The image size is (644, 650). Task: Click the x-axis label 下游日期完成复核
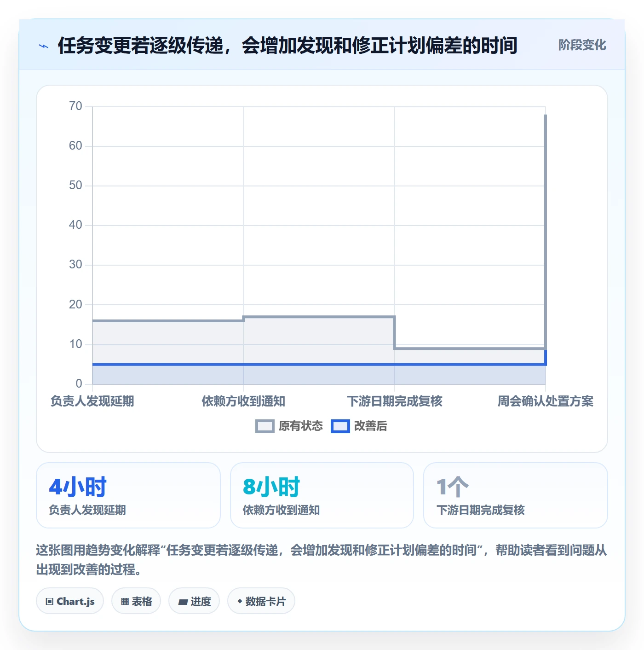coord(394,401)
